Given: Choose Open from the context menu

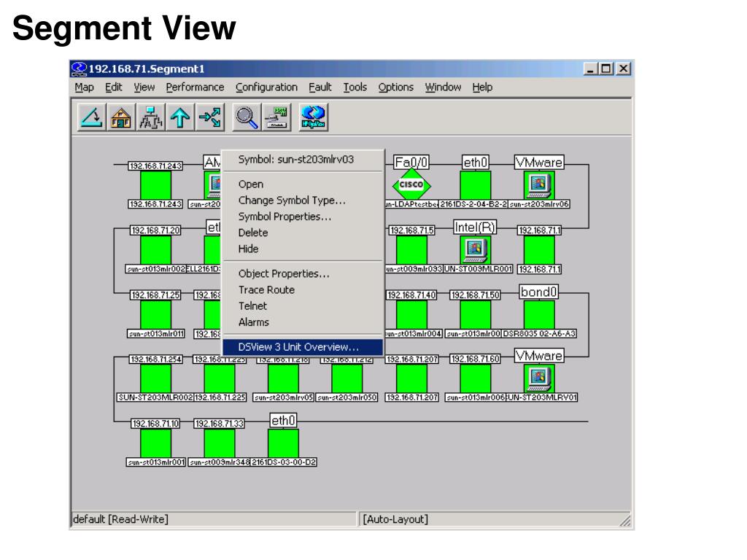Looking at the screenshot, I should click(x=303, y=184).
